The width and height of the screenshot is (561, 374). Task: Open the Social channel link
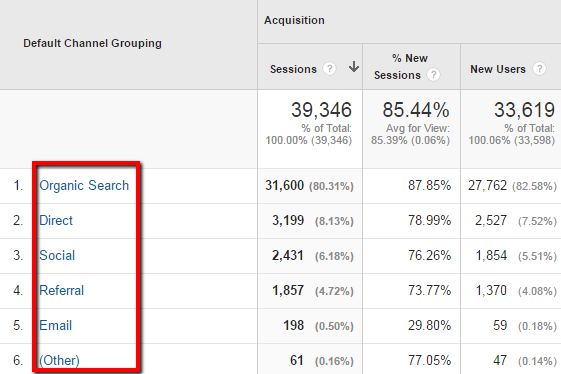point(57,256)
